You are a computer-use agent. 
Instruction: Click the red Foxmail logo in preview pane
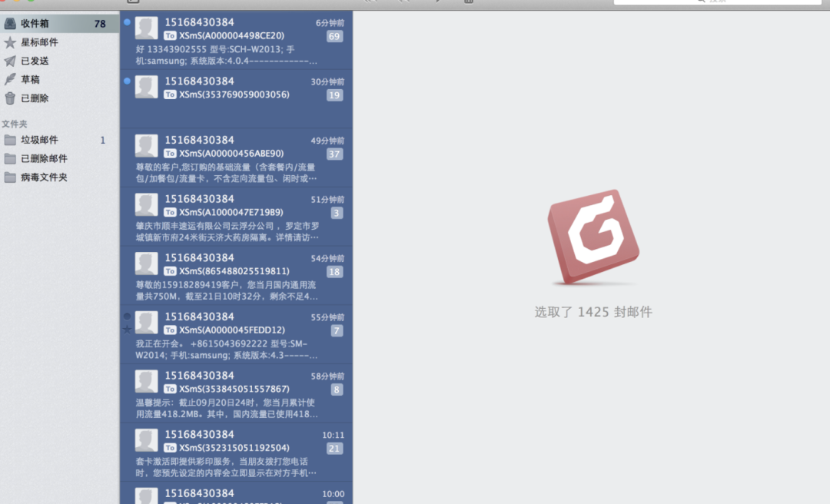593,237
